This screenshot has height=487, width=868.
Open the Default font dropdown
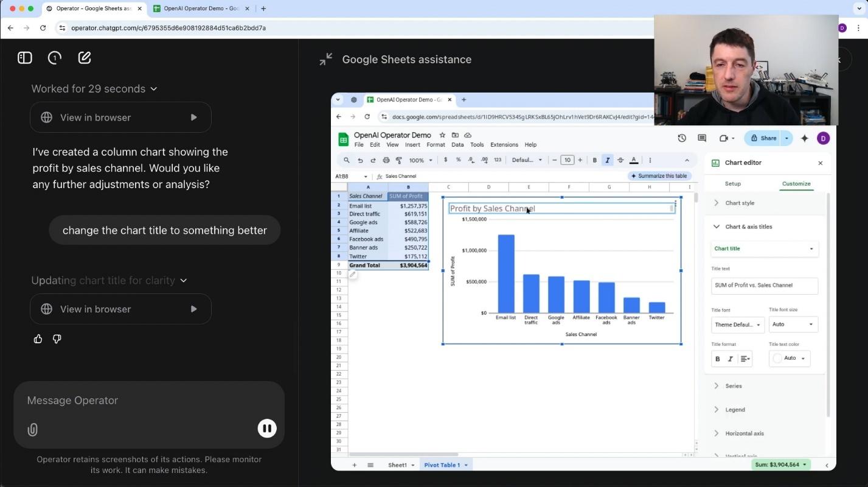tap(527, 160)
